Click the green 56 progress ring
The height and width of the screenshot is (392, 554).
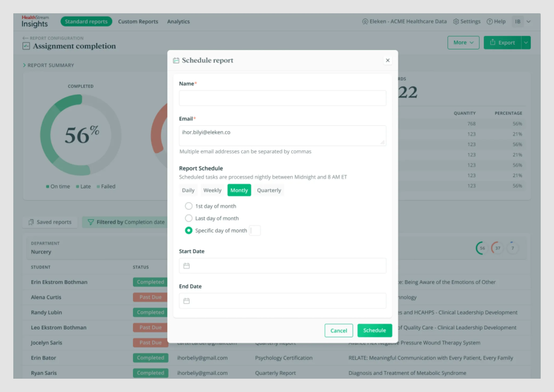click(482, 248)
